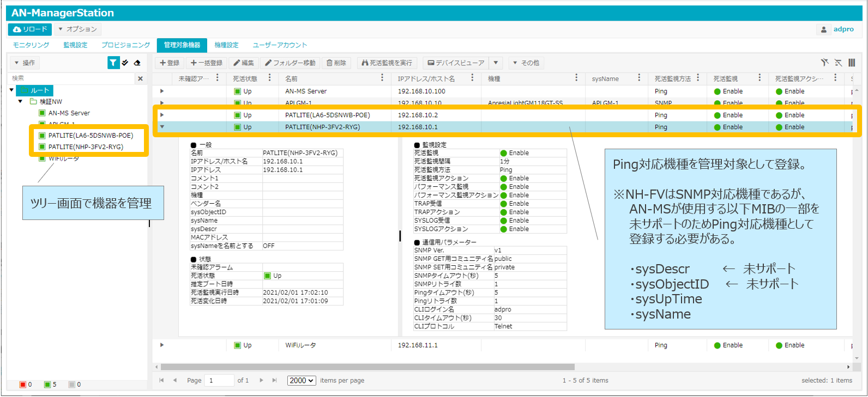Screen dimensions: 868x397
Task: Open sysName column menu dots
Action: (x=639, y=78)
